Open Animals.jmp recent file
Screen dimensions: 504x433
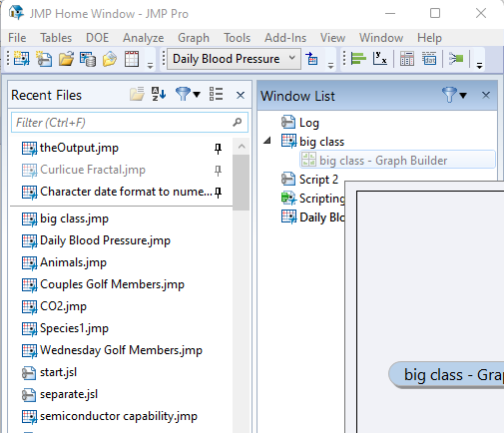pos(73,262)
